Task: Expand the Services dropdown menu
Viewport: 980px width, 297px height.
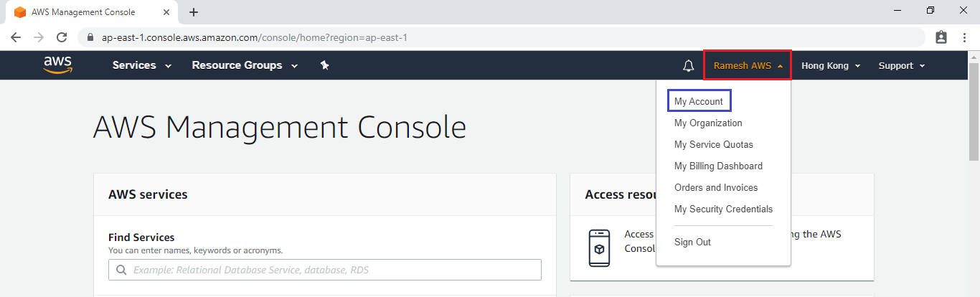Action: pos(142,65)
